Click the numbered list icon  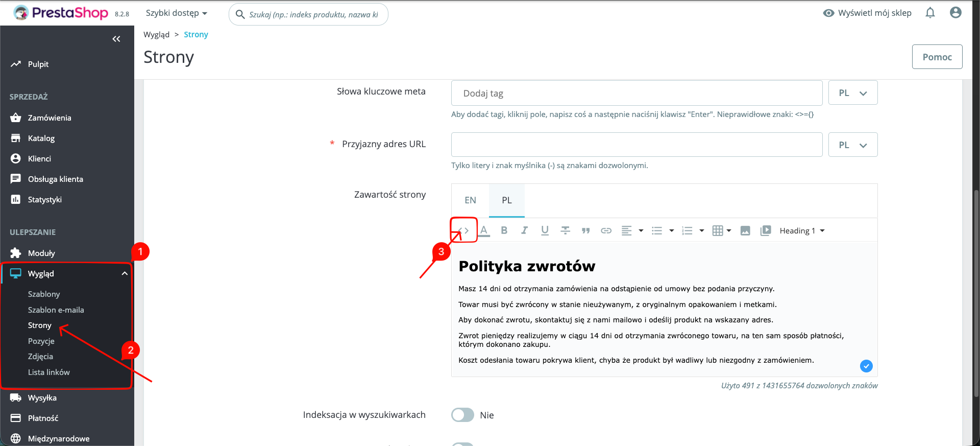point(687,231)
